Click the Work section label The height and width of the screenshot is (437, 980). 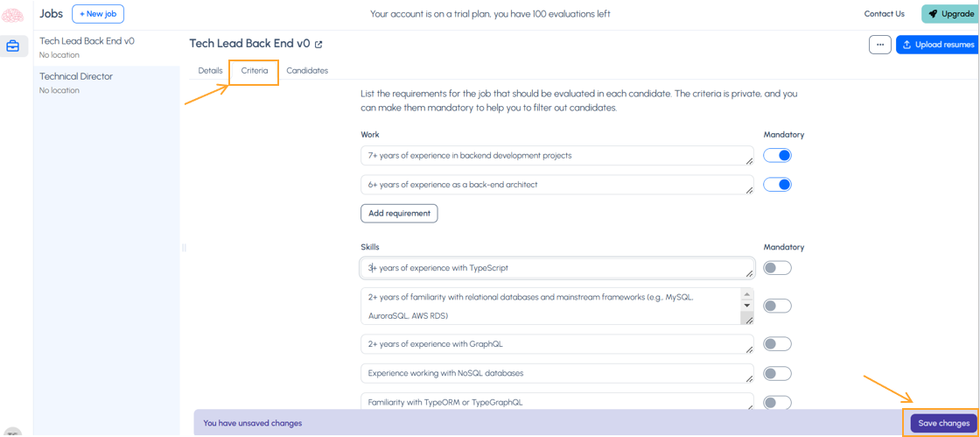pos(370,134)
